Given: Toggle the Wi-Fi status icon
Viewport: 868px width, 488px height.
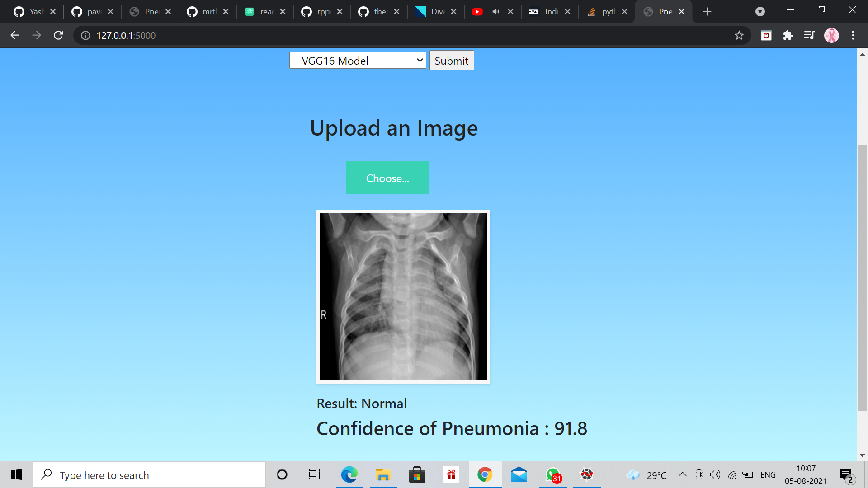Looking at the screenshot, I should point(731,474).
